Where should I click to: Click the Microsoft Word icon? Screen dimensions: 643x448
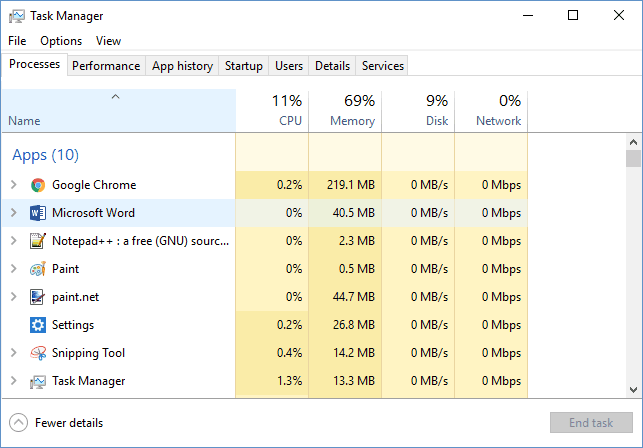38,213
